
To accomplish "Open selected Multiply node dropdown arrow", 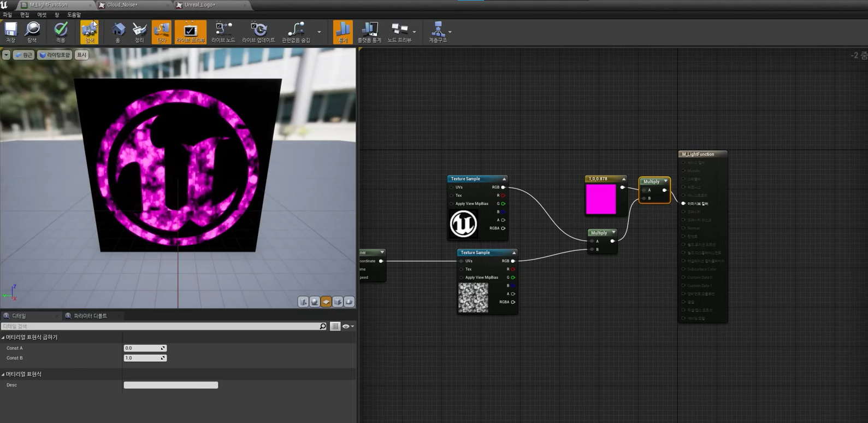I will 666,181.
